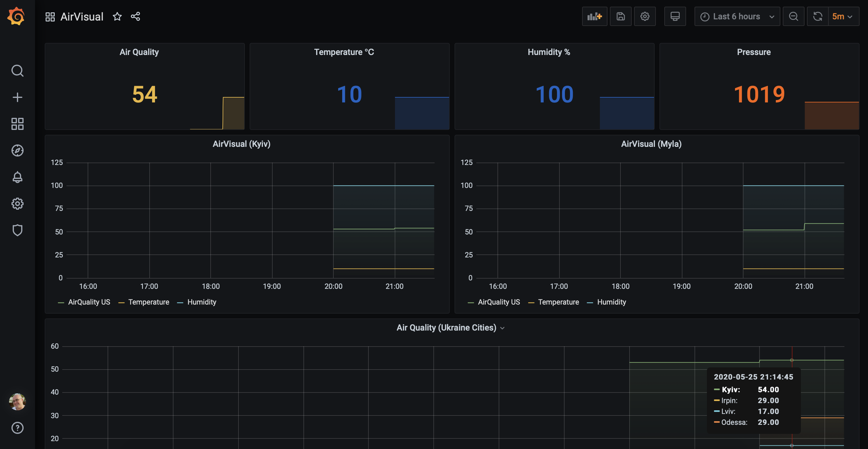Toggle Humidity series in Kyiv legend

[202, 302]
